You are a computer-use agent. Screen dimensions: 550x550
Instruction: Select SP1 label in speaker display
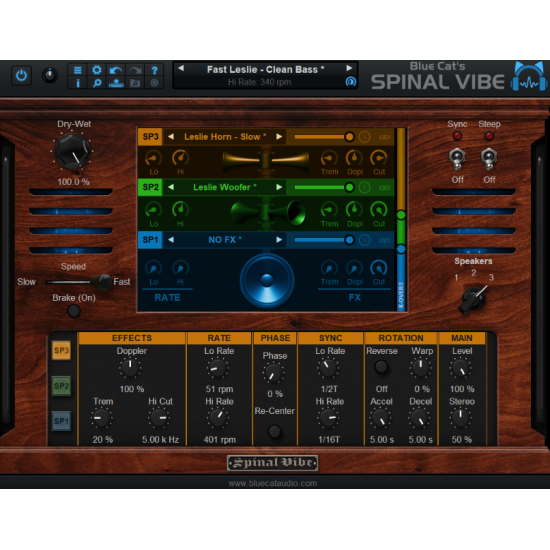click(150, 240)
